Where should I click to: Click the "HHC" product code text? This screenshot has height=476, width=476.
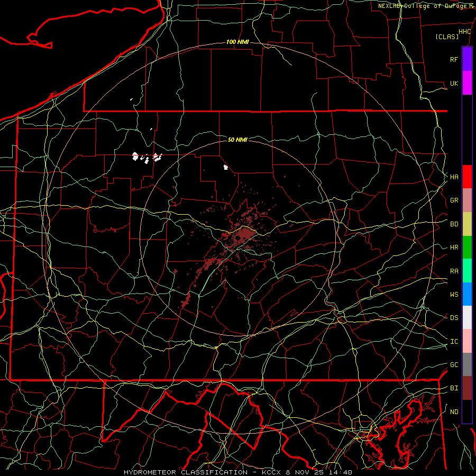point(464,32)
